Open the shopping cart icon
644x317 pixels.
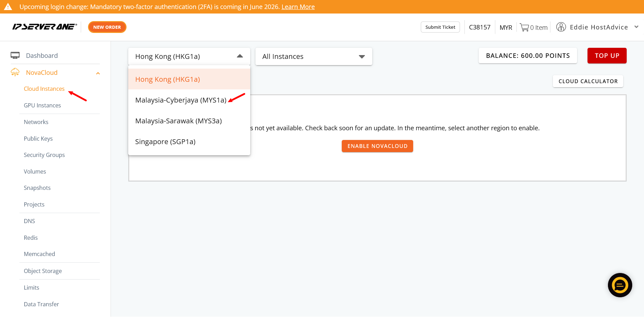[524, 27]
